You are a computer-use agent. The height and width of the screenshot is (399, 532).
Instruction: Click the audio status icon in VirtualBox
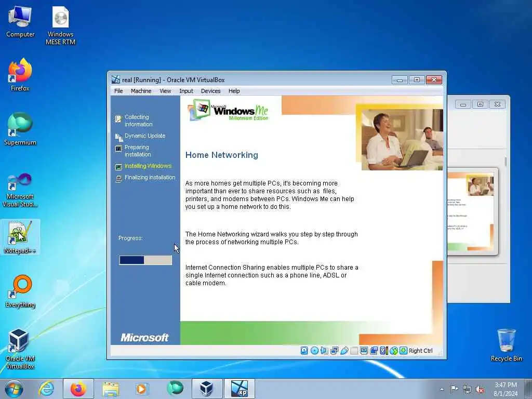(x=324, y=351)
